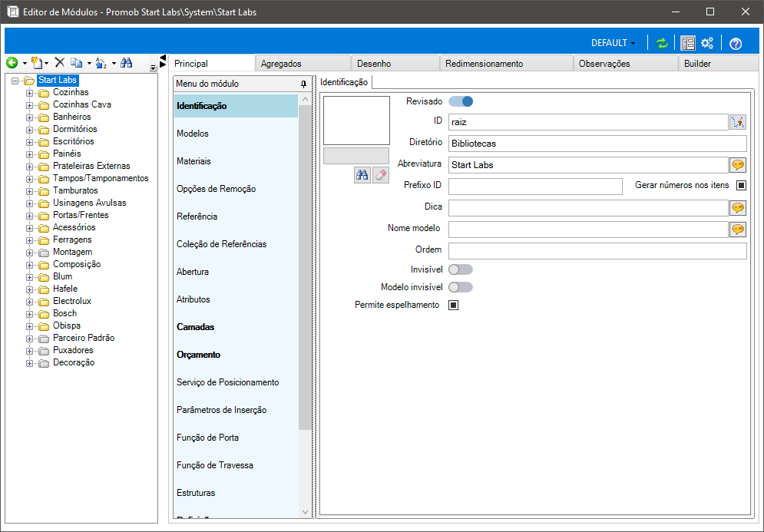This screenshot has width=764, height=532.
Task: Collapse the Start Labs root node
Action: [15, 81]
